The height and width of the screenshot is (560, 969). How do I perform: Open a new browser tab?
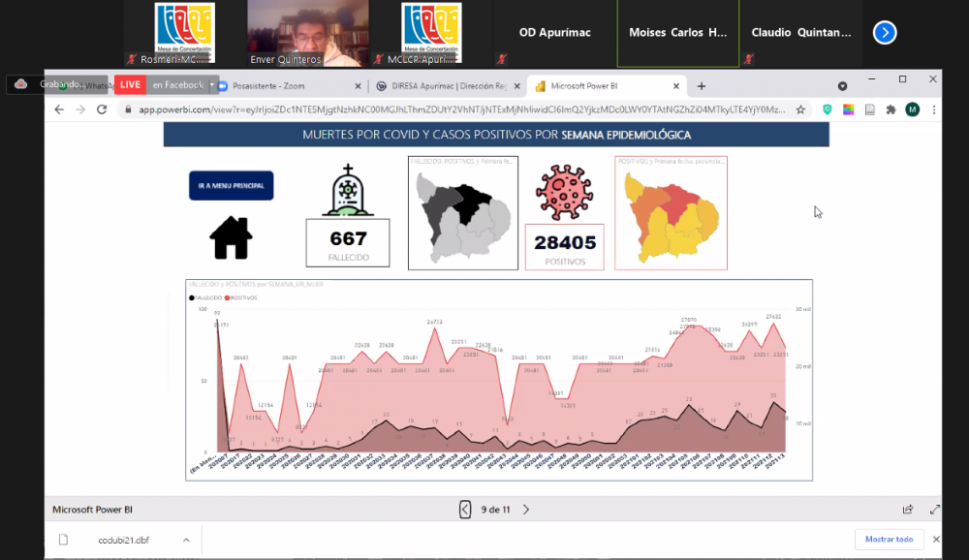pyautogui.click(x=702, y=86)
